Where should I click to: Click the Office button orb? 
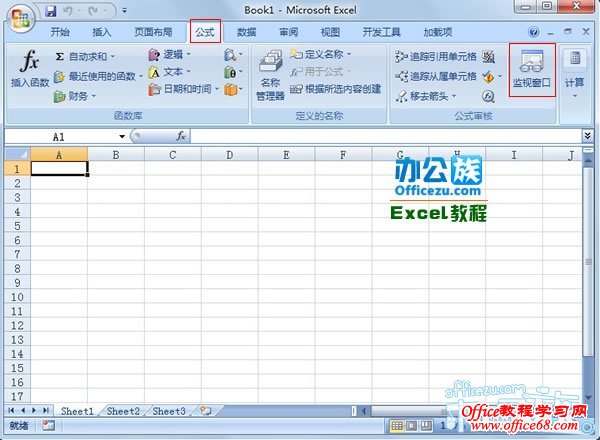20,19
